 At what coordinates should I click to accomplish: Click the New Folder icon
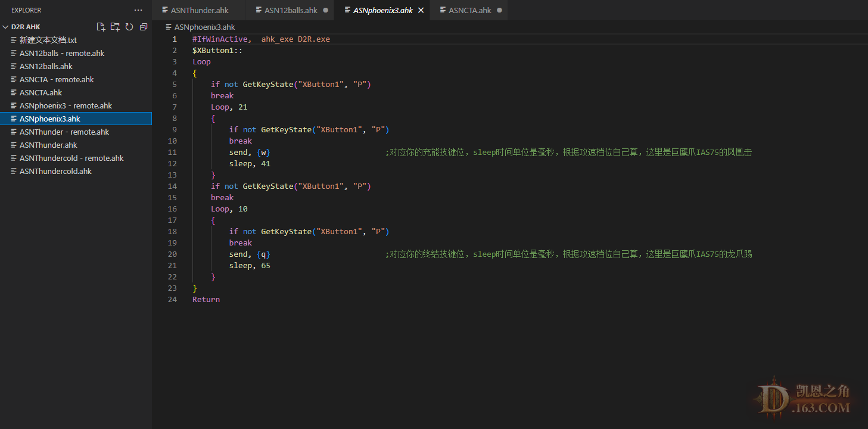115,27
